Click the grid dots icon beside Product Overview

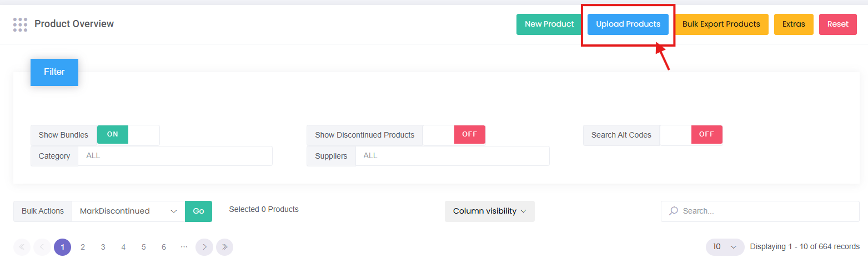[x=20, y=24]
